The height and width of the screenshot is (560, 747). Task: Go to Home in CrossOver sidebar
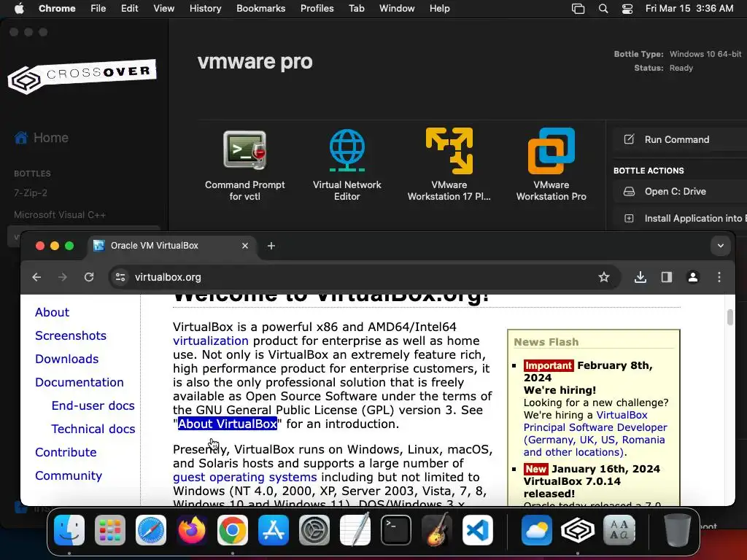coord(42,138)
